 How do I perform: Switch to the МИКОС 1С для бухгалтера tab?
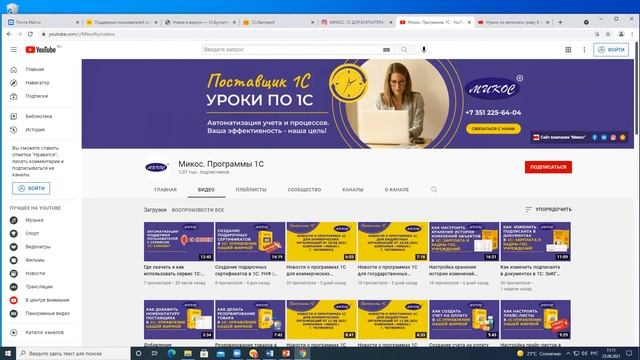click(356, 22)
